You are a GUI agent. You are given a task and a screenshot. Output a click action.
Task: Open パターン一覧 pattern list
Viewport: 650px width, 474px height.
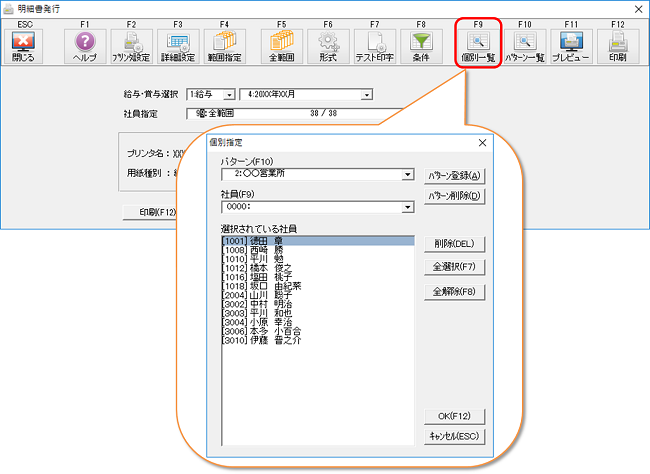click(x=525, y=45)
